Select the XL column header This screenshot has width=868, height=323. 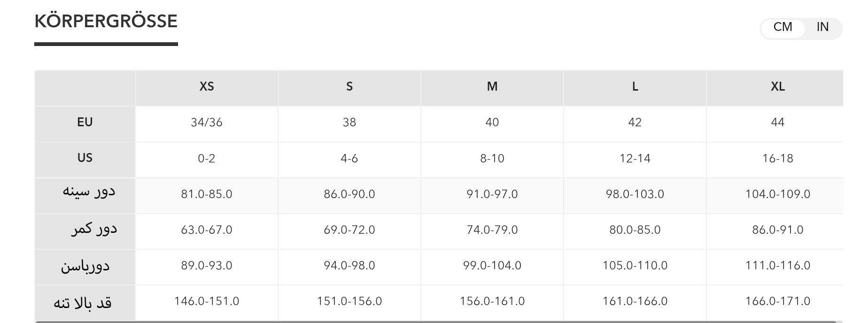pos(778,87)
